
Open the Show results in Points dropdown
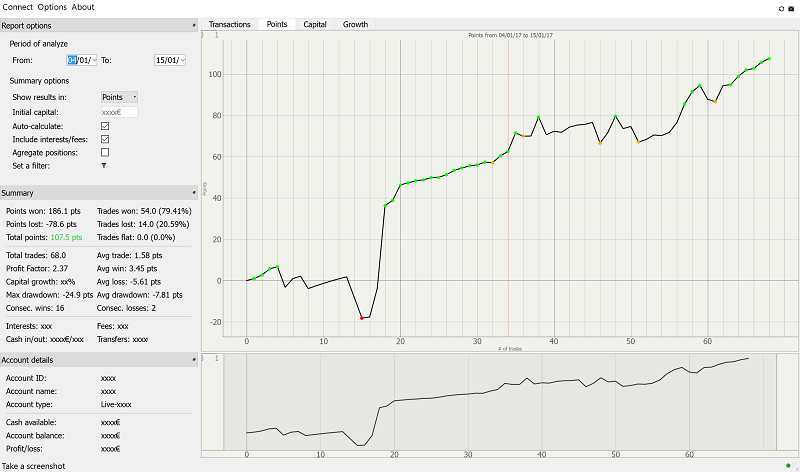click(x=119, y=97)
